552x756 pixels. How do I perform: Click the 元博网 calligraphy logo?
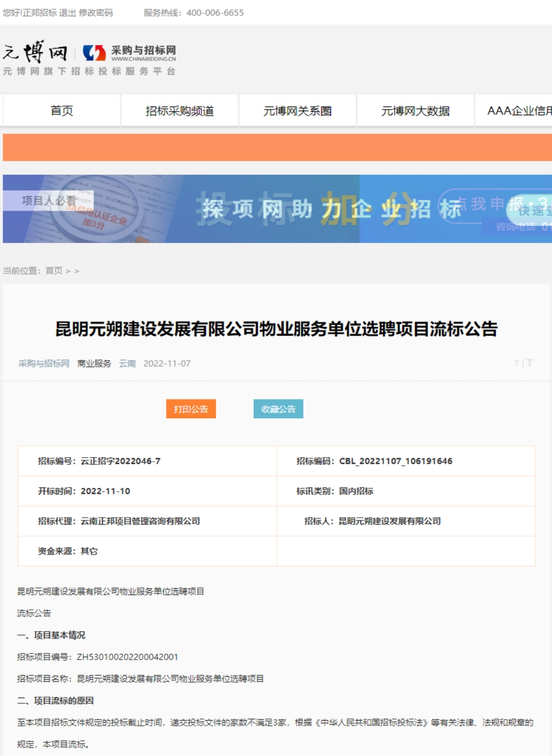pos(35,51)
